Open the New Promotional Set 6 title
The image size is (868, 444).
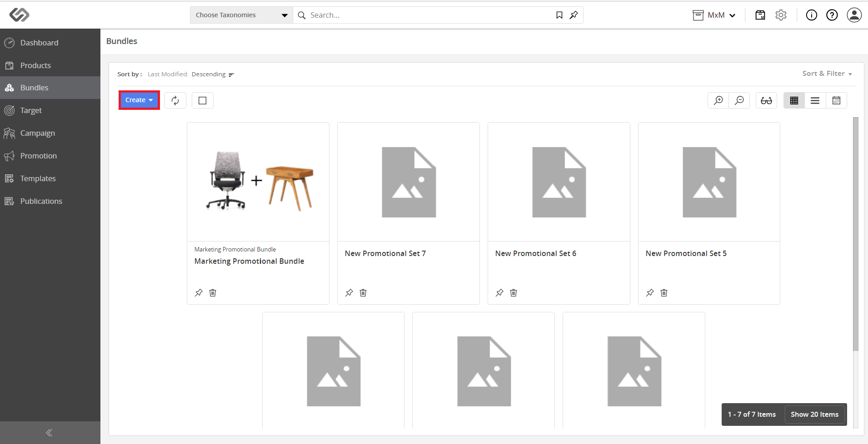pos(536,253)
